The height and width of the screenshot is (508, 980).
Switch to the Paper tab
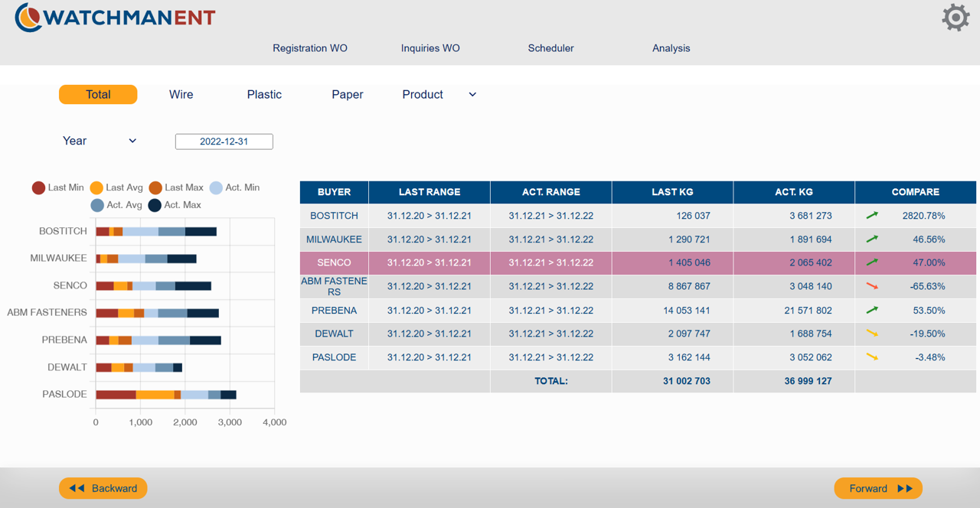[x=348, y=95]
